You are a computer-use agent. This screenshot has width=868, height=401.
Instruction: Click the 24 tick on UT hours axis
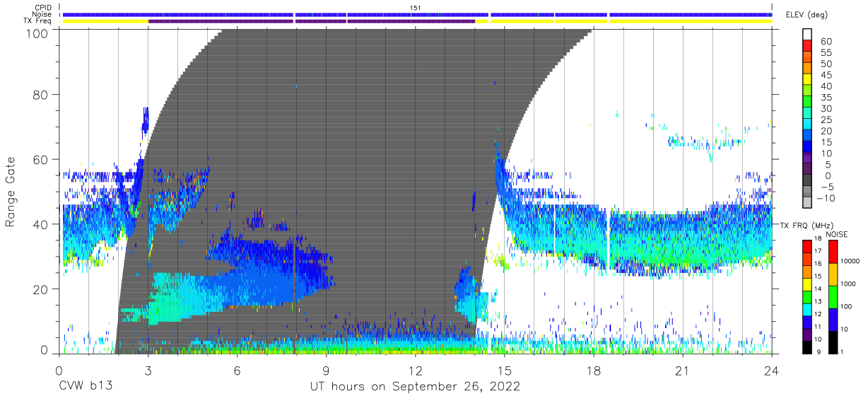(x=772, y=371)
